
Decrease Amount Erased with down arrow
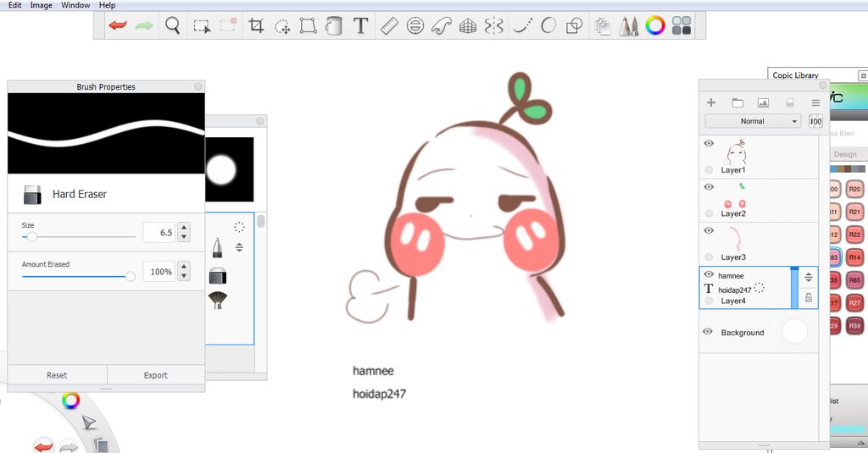coord(184,277)
